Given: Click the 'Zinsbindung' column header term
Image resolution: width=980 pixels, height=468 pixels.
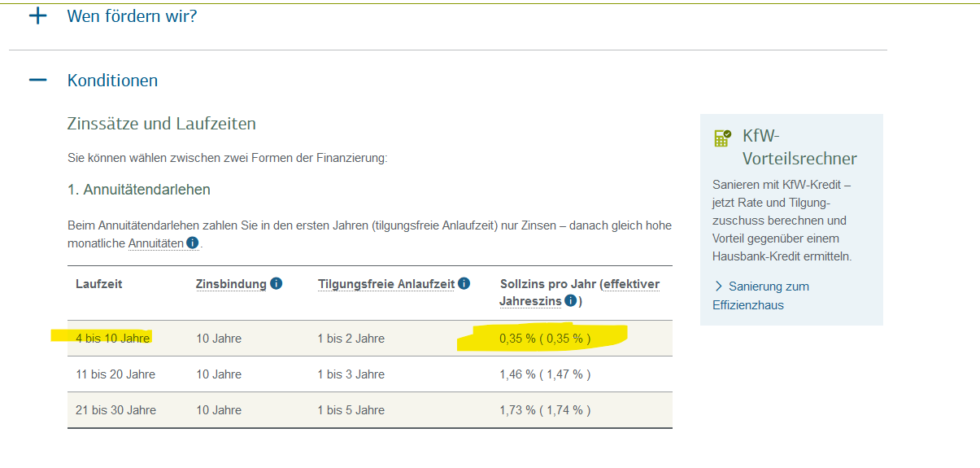Looking at the screenshot, I should [231, 284].
